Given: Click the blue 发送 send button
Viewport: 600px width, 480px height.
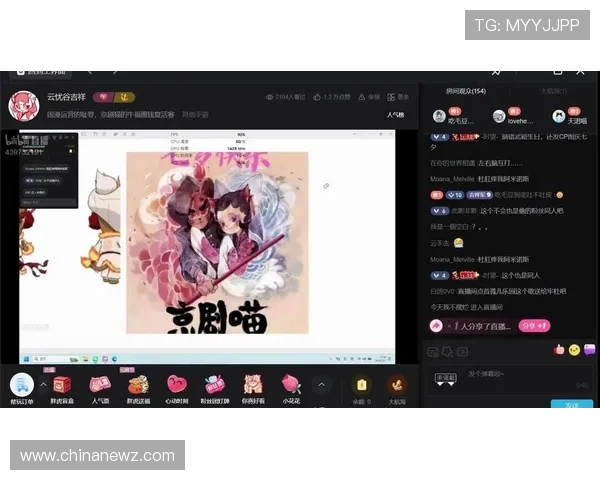Looking at the screenshot, I should click(572, 404).
